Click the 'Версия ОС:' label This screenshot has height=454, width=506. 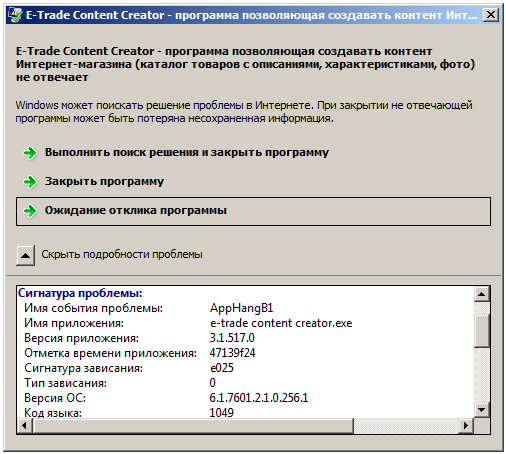click(x=55, y=398)
